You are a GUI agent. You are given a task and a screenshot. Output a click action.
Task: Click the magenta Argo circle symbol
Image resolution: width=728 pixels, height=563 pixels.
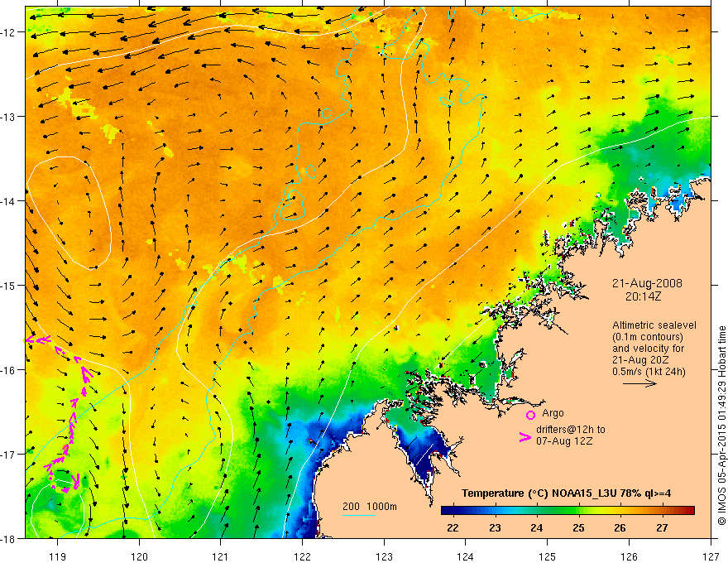coord(530,415)
